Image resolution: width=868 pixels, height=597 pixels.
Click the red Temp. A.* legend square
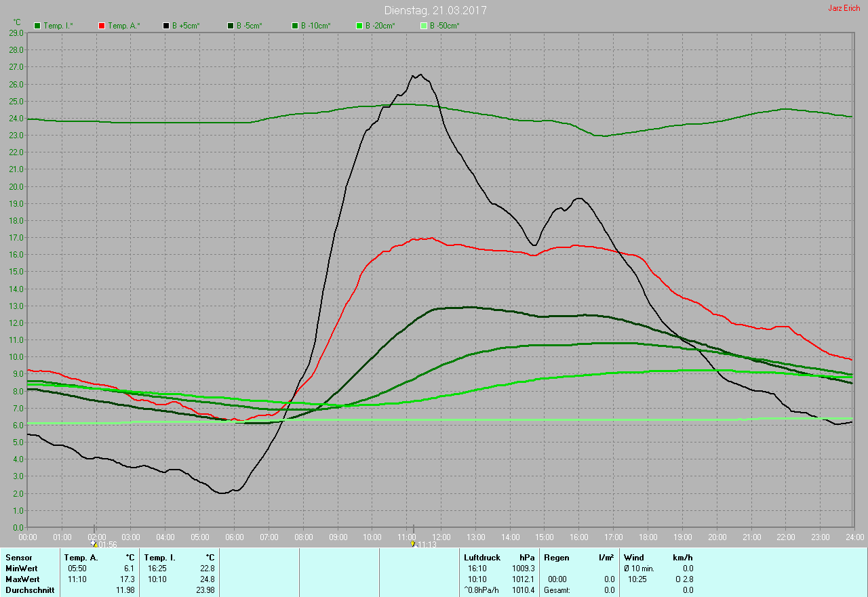pyautogui.click(x=102, y=26)
